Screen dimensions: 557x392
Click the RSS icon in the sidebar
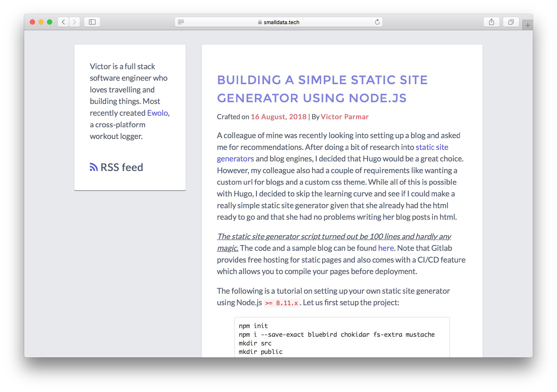click(94, 167)
